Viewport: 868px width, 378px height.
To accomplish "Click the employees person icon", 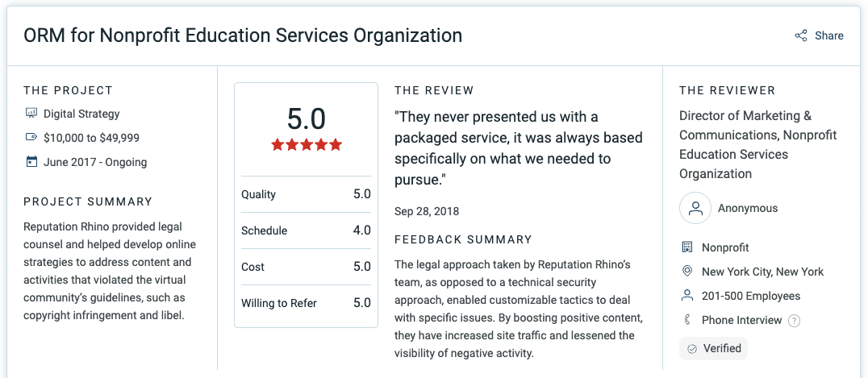I will point(687,296).
